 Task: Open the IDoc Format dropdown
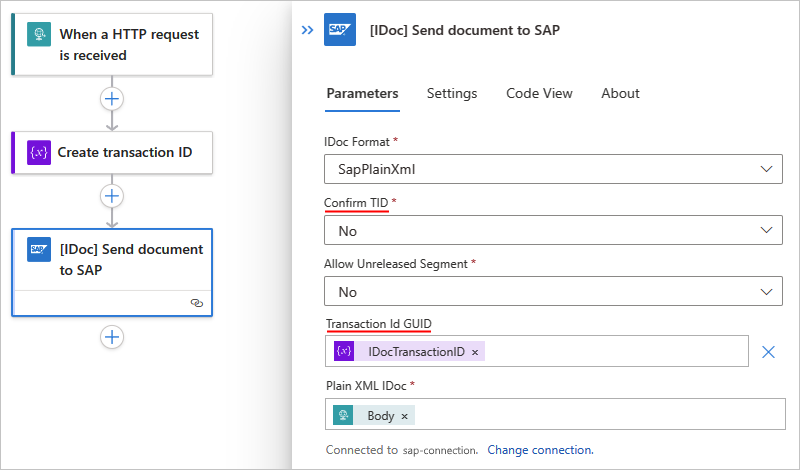553,170
